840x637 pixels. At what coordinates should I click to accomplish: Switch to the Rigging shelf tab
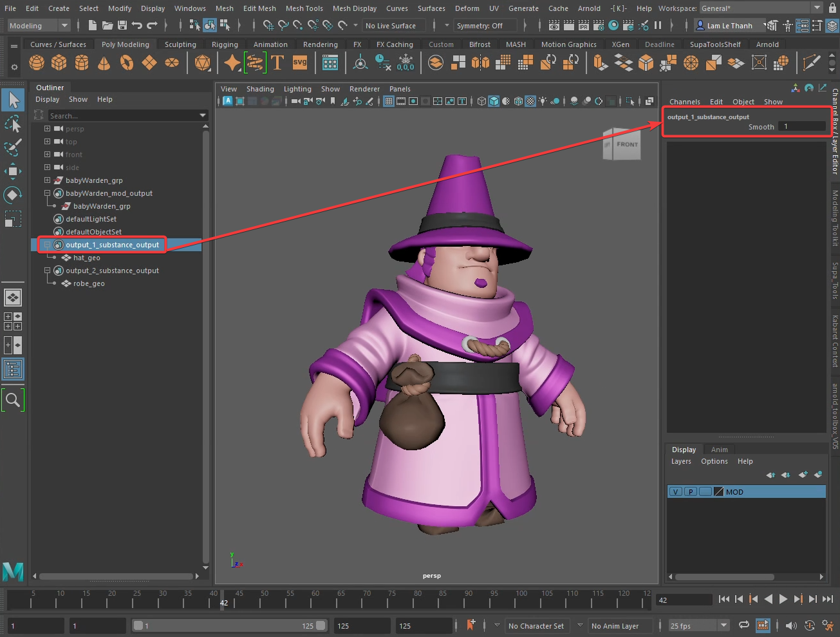(x=225, y=44)
